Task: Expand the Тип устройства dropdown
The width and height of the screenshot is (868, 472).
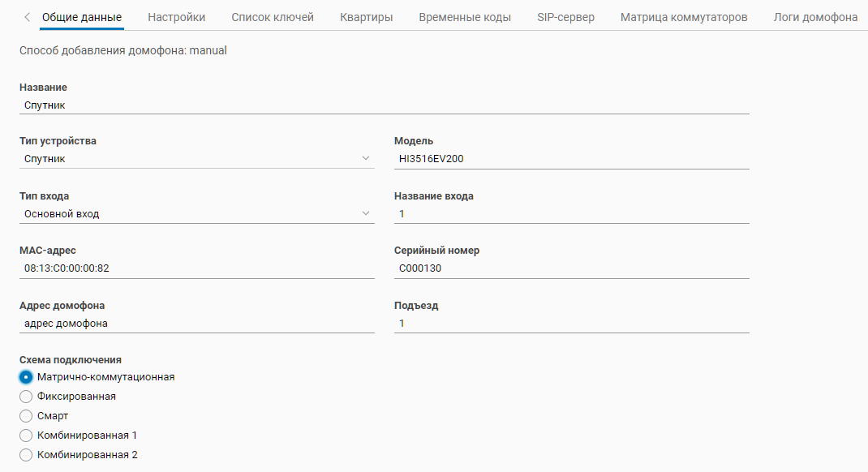Action: [196, 159]
